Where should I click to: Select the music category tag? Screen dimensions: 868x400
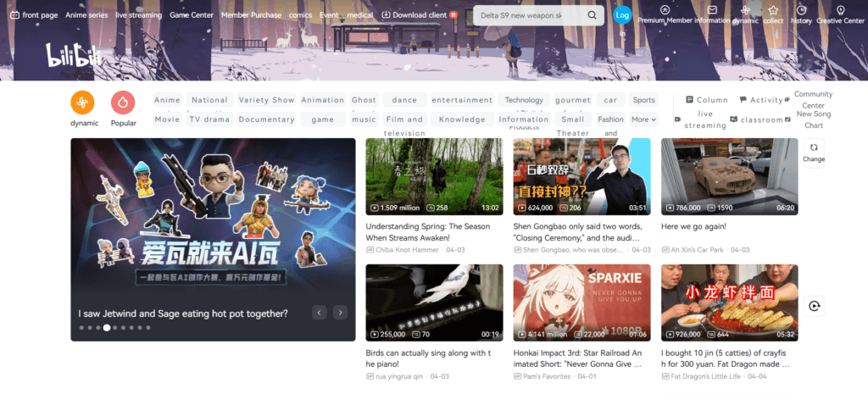click(x=364, y=119)
